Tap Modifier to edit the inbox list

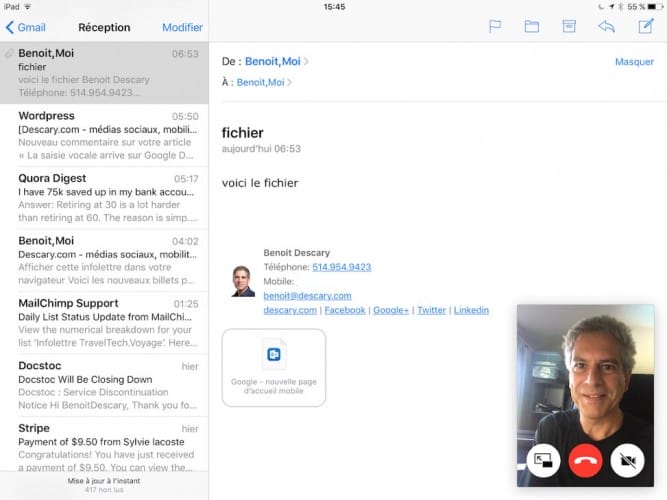[182, 27]
